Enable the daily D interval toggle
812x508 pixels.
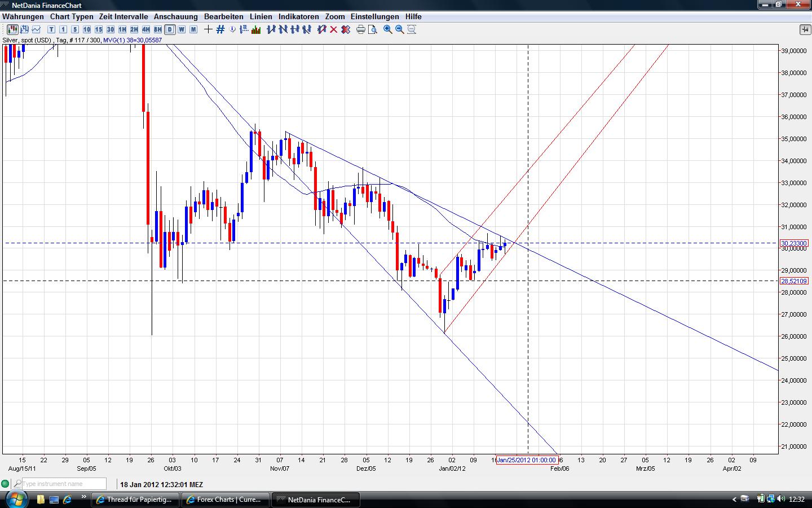169,29
